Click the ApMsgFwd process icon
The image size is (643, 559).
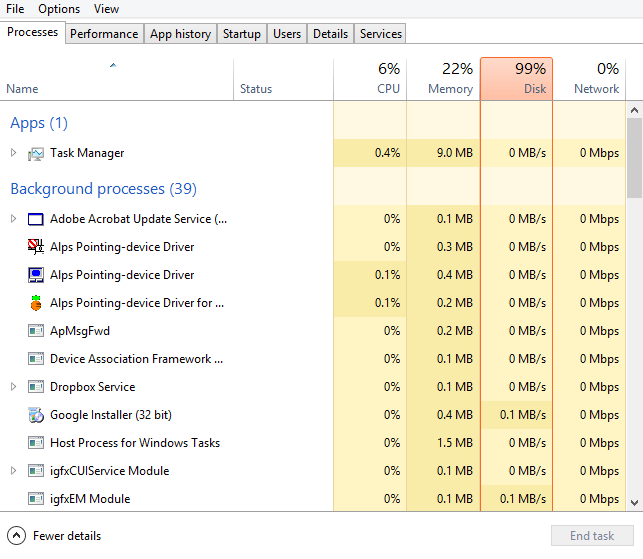tap(36, 331)
